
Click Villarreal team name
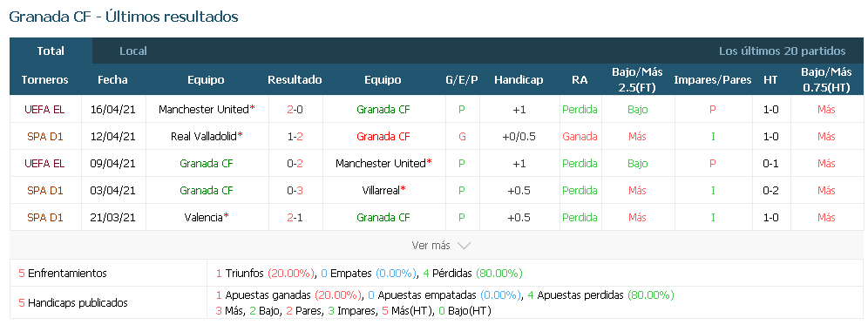(x=383, y=191)
